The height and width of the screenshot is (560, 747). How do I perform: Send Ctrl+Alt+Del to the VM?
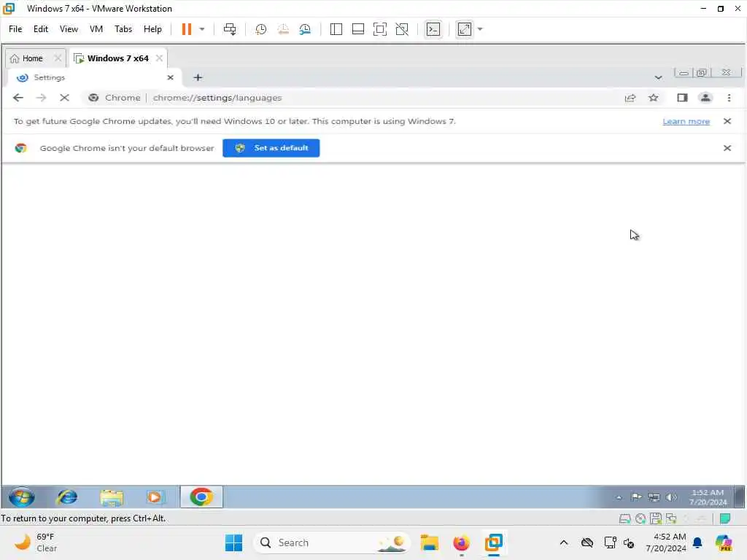(230, 29)
